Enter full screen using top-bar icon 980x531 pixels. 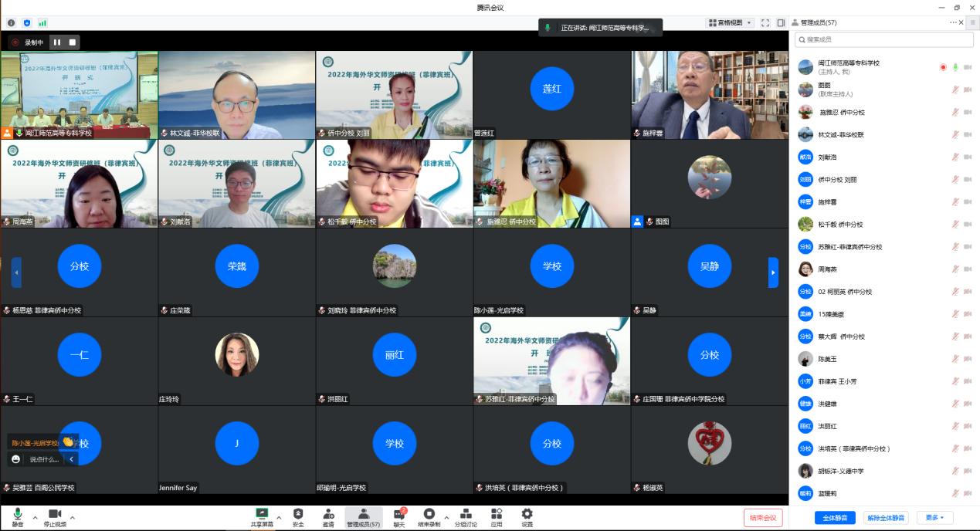point(765,23)
